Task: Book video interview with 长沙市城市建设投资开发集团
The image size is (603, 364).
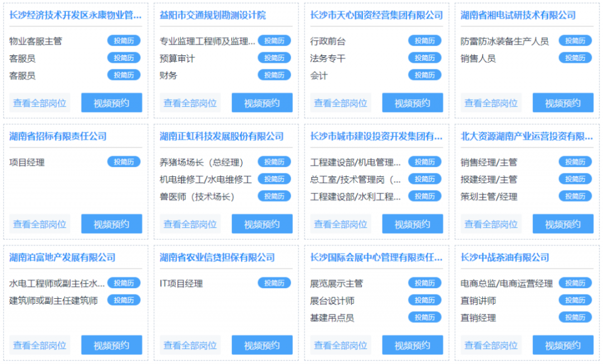Action: [412, 223]
